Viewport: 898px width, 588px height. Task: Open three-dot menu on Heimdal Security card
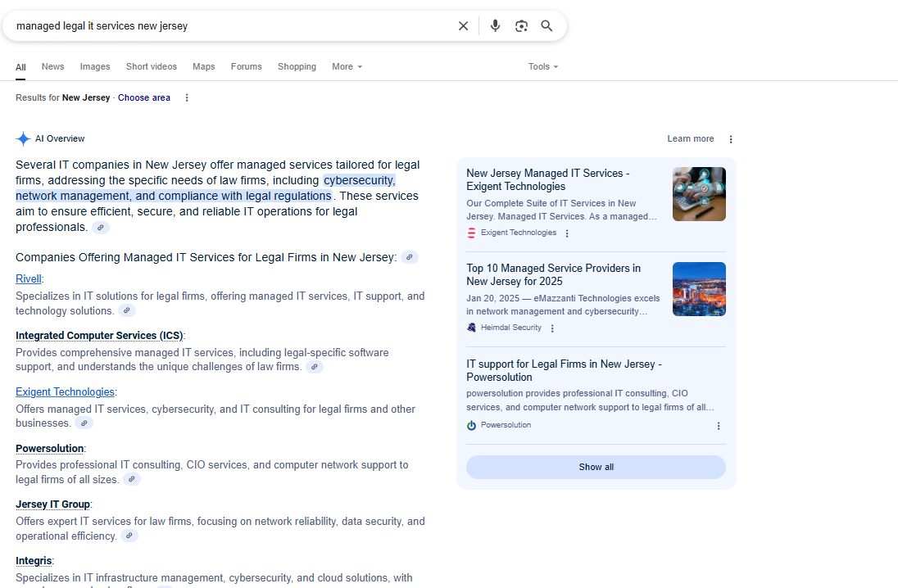[x=552, y=328]
